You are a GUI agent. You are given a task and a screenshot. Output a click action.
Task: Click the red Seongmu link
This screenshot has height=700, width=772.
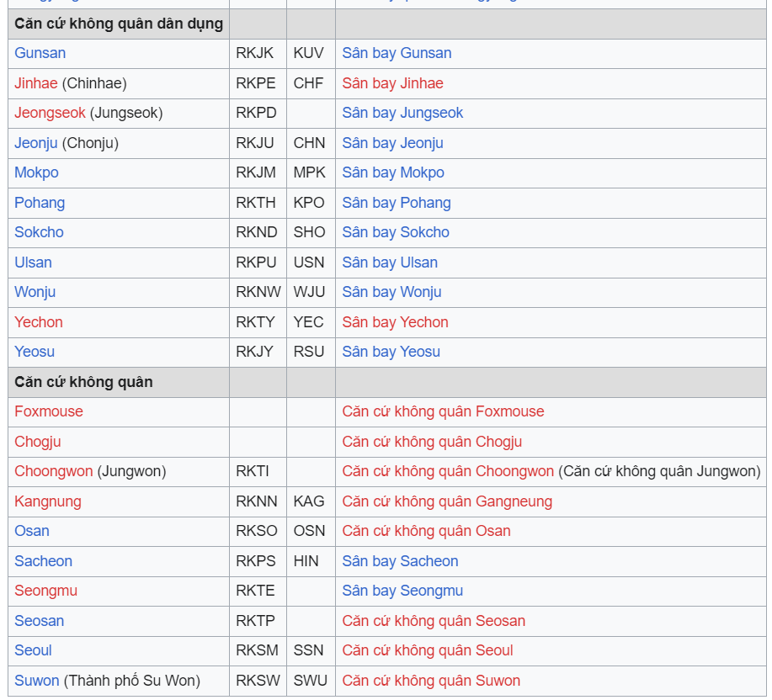point(45,591)
